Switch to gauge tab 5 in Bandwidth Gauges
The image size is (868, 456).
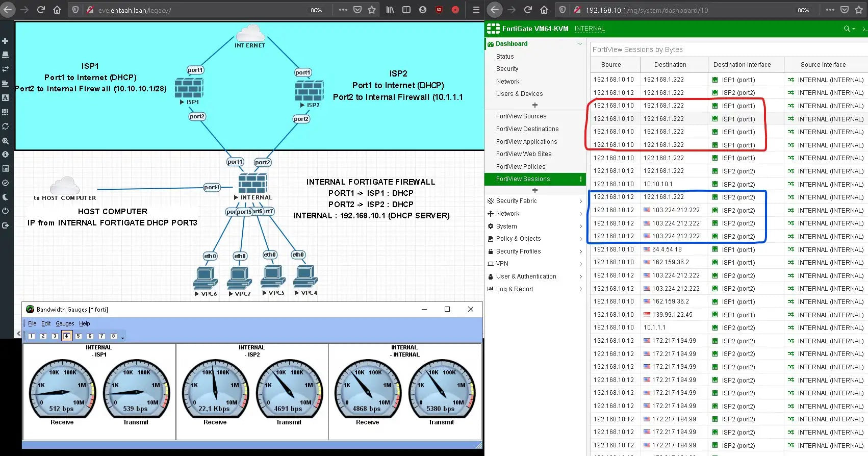click(79, 336)
